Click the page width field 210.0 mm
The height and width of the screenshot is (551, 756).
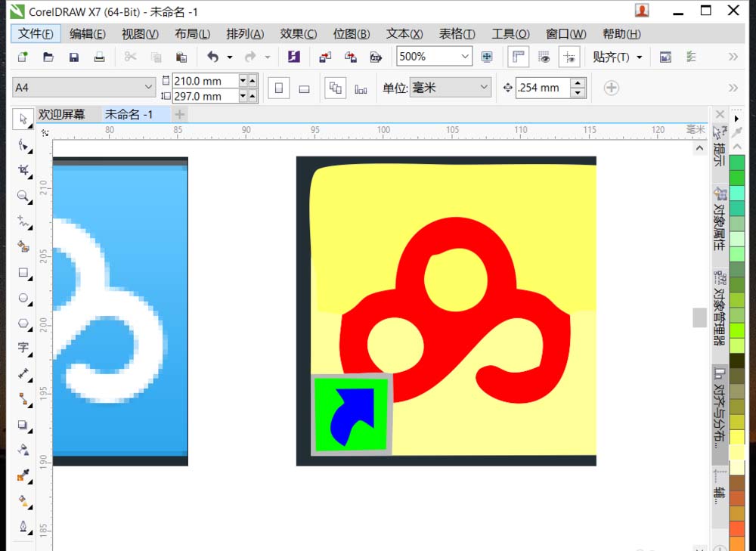[205, 81]
